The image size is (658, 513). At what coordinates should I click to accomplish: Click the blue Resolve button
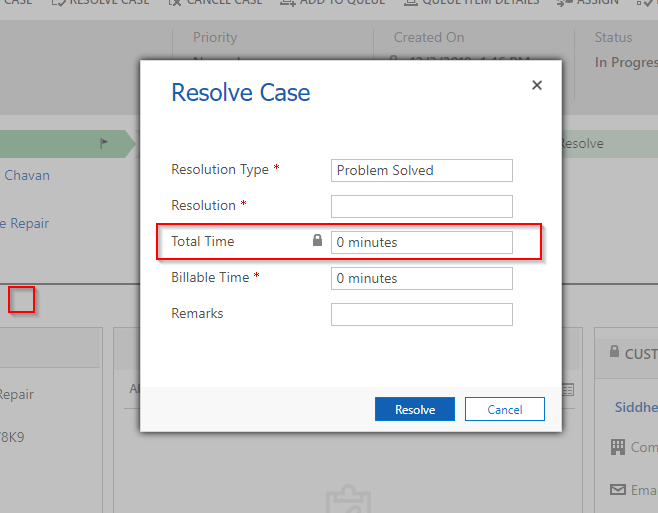[415, 409]
